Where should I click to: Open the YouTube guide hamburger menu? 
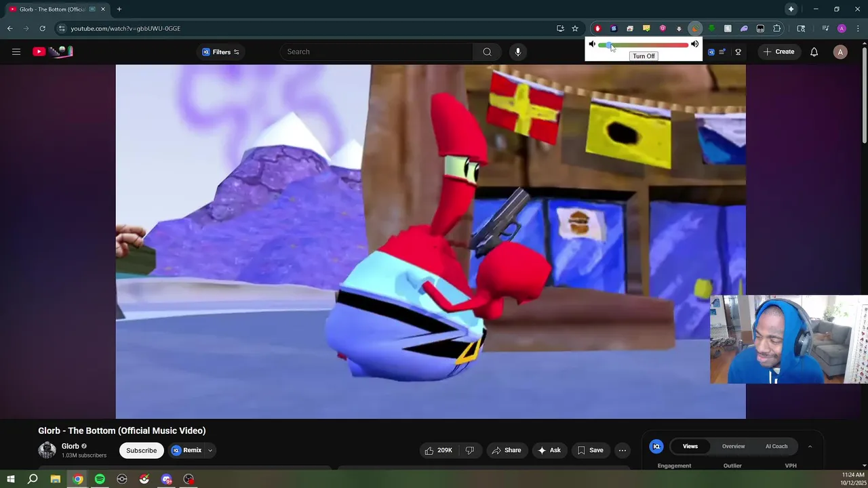click(x=16, y=52)
